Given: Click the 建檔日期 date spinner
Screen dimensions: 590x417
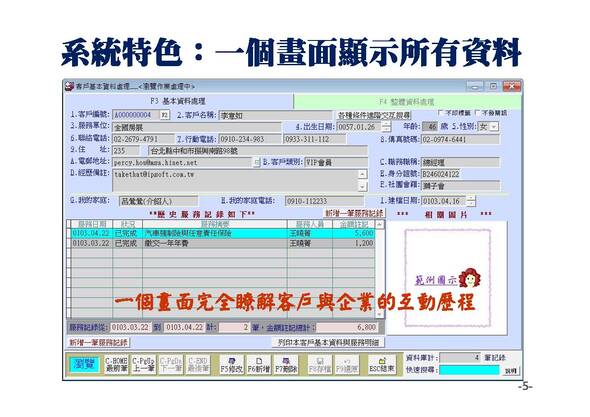Looking at the screenshot, I should point(471,201).
